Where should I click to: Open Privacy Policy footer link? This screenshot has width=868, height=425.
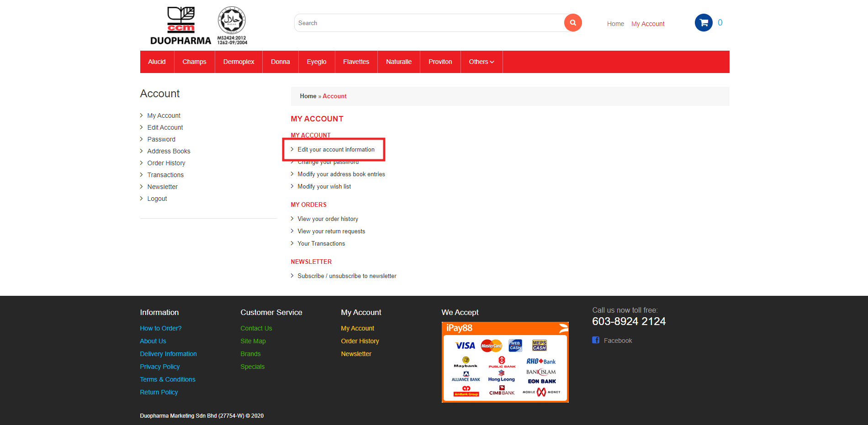[159, 367]
